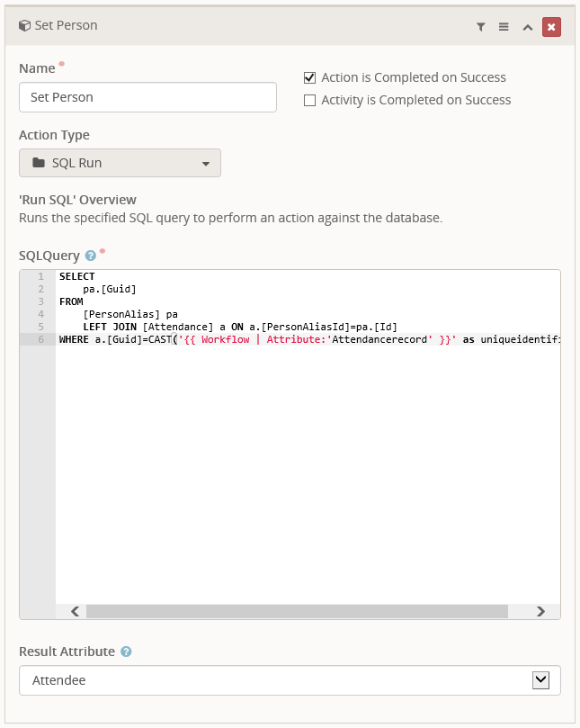Image resolution: width=580 pixels, height=728 pixels.
Task: Click the Name text field
Action: (147, 97)
